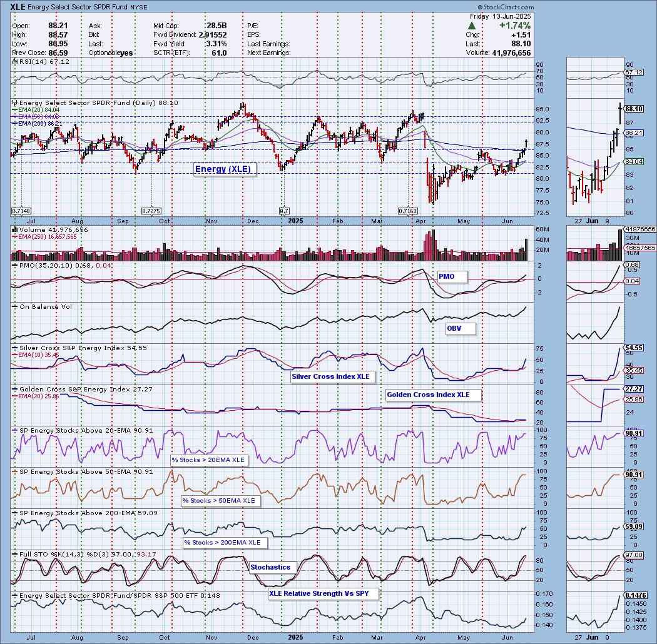This screenshot has width=657, height=644.
Task: Click the 0.1476 relative strength tag
Action: pos(636,595)
